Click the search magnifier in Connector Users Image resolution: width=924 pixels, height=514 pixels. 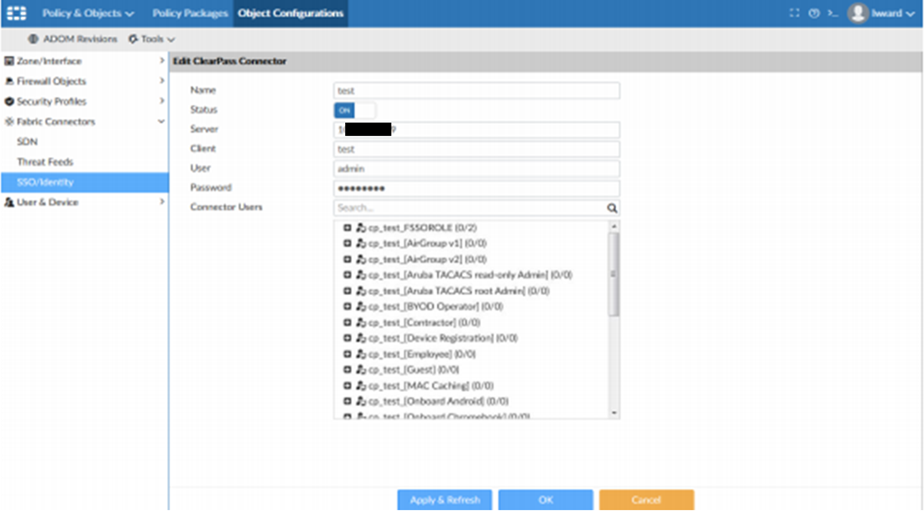[612, 208]
